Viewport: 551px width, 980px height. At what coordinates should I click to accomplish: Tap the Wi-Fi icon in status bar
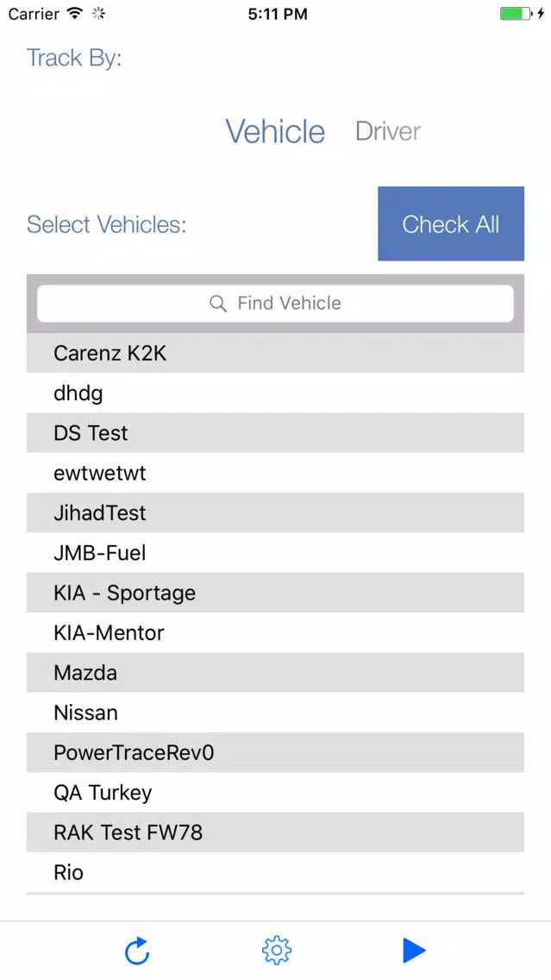(x=76, y=14)
